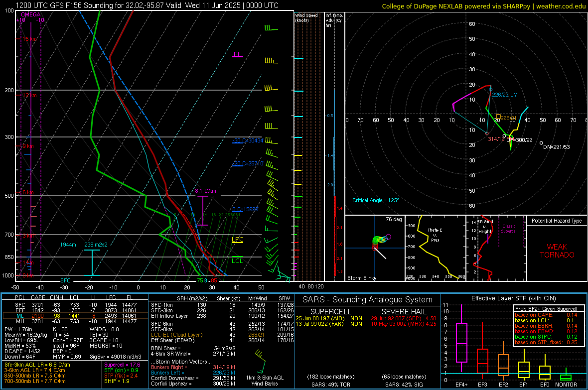Click the 'Prob EF2+ Given Supercell' heading
588x390 pixels.
[546, 309]
